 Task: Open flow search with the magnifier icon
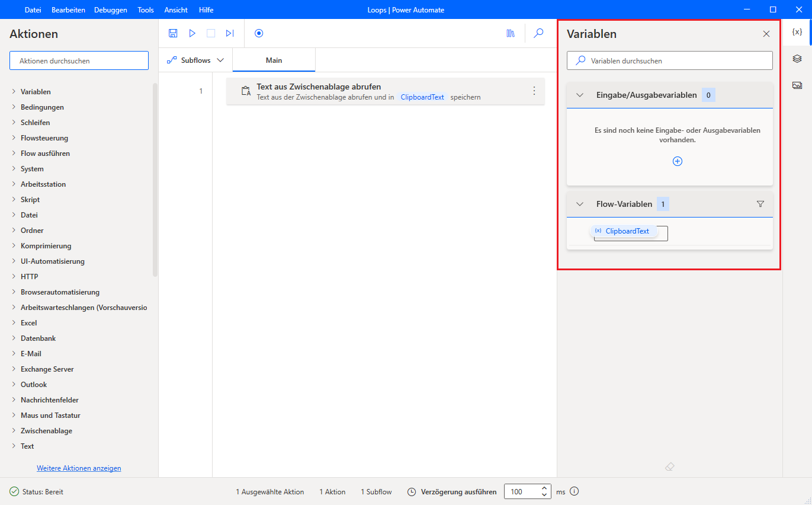click(538, 33)
